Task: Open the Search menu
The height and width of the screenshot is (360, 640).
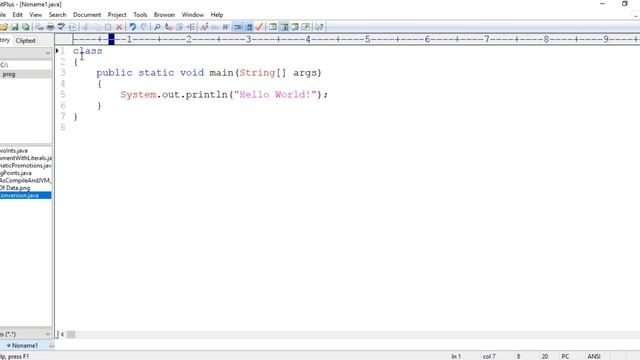Action: [57, 15]
